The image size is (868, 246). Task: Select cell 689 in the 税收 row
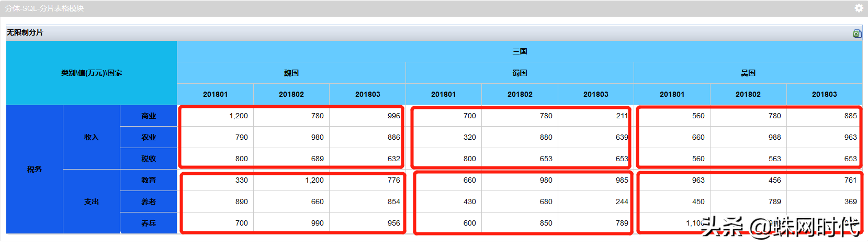coord(291,159)
